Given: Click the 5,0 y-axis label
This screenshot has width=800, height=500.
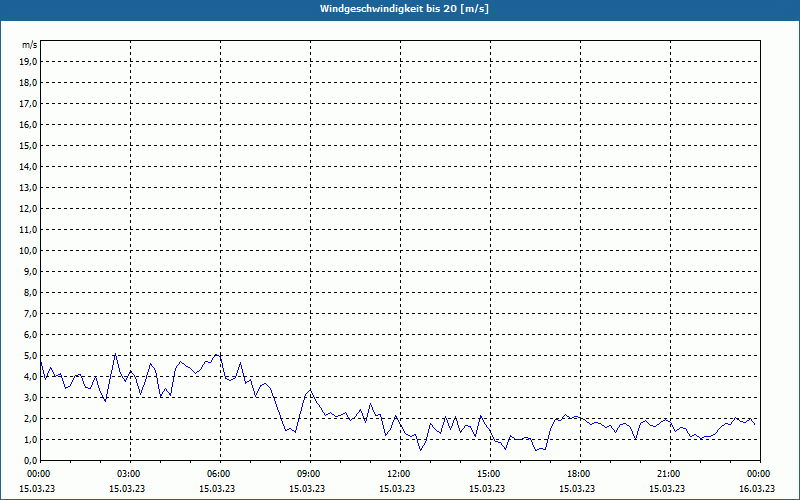Looking at the screenshot, I should (x=30, y=356).
